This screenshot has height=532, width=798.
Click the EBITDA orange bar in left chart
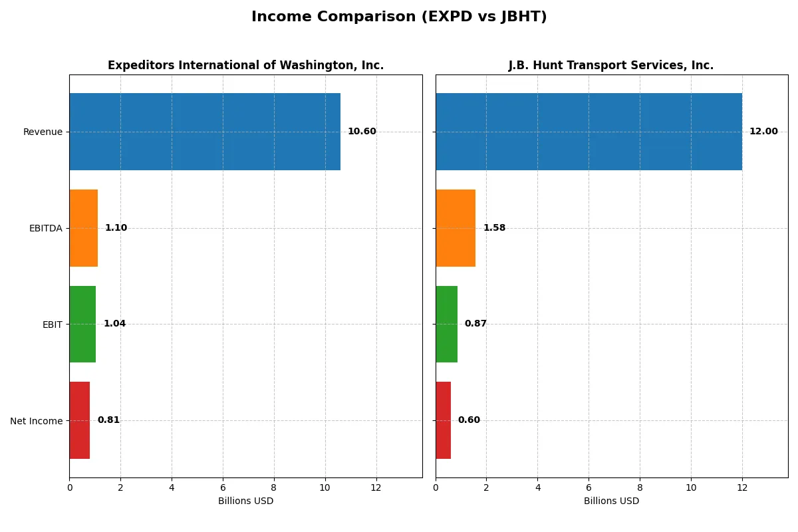point(83,227)
